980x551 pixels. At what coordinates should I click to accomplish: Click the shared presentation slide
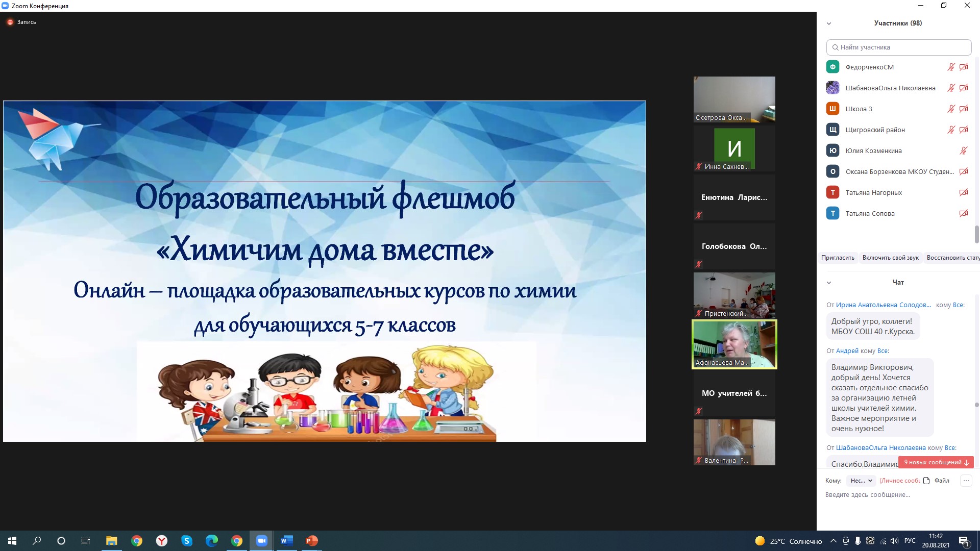coord(325,271)
